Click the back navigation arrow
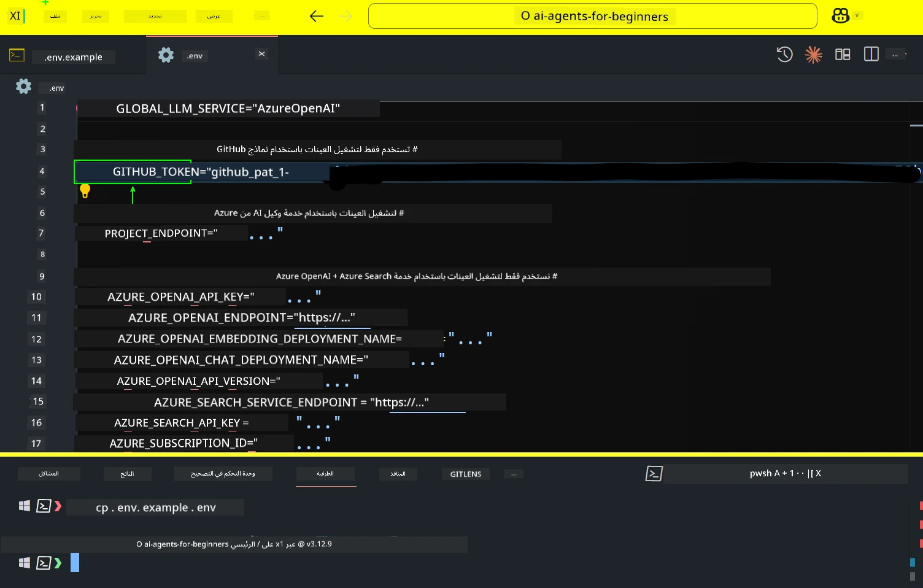This screenshot has height=588, width=923. 317,16
